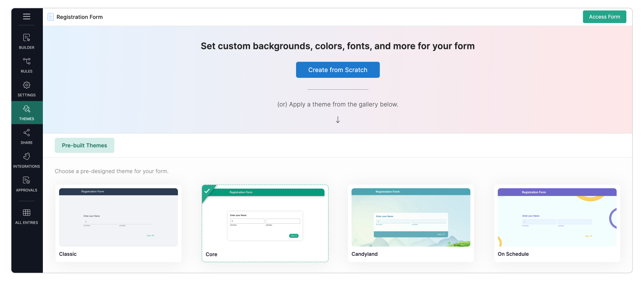Open the Builder section icon

coord(27,37)
